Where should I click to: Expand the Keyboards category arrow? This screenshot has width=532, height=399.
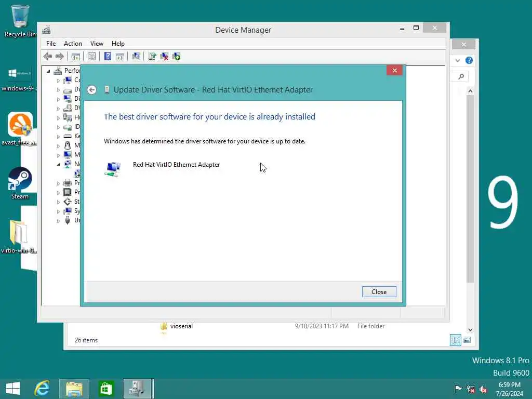[58, 137]
